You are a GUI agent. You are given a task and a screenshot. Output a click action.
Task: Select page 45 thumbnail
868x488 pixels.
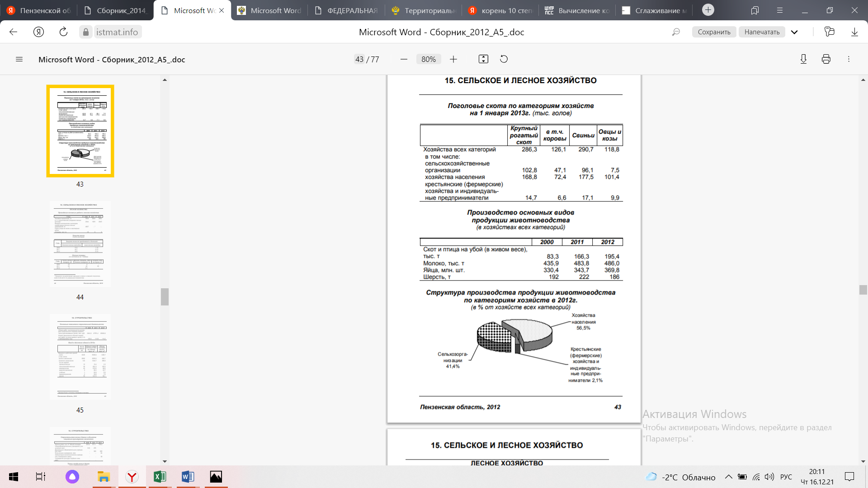pyautogui.click(x=80, y=357)
